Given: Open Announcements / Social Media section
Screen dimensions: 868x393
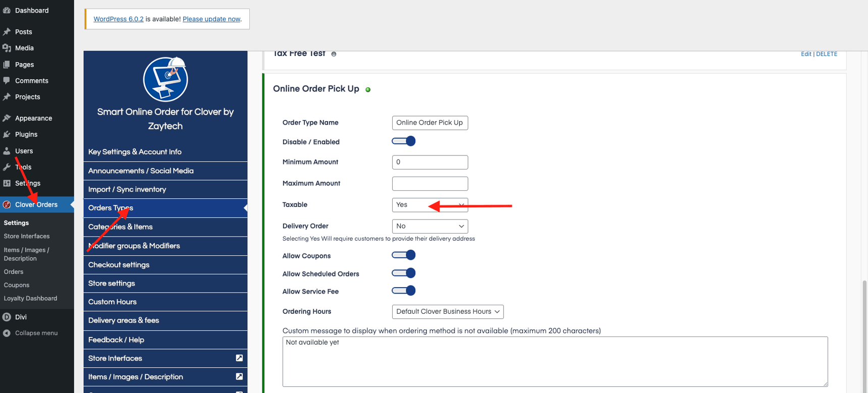Looking at the screenshot, I should point(166,171).
